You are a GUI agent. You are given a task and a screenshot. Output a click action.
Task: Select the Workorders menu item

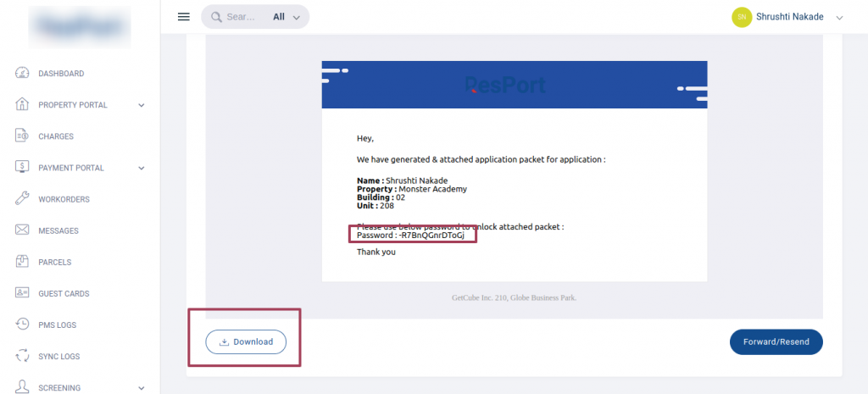64,199
